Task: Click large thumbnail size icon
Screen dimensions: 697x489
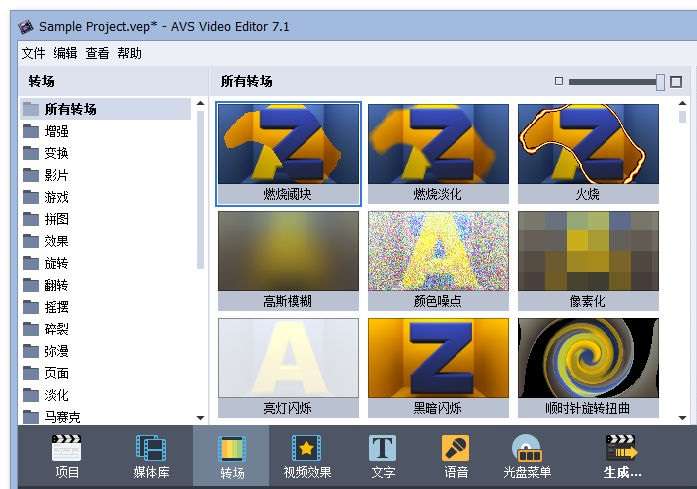Action: tap(676, 81)
